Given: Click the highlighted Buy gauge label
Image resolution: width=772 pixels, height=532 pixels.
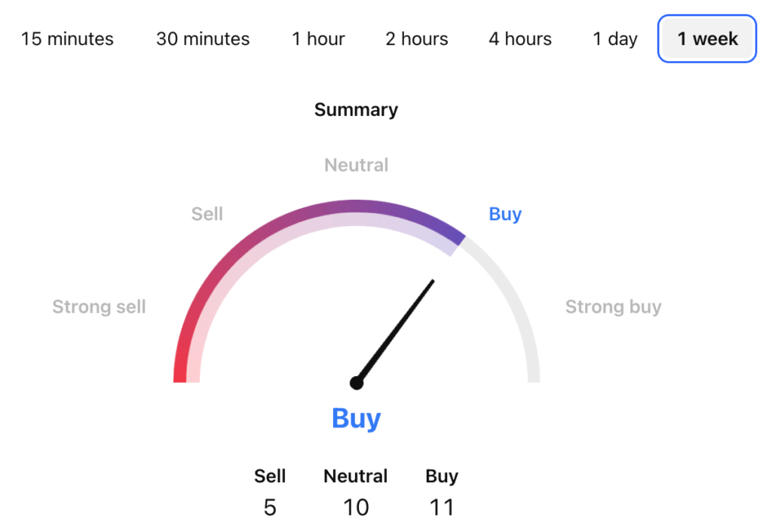Looking at the screenshot, I should pos(505,214).
